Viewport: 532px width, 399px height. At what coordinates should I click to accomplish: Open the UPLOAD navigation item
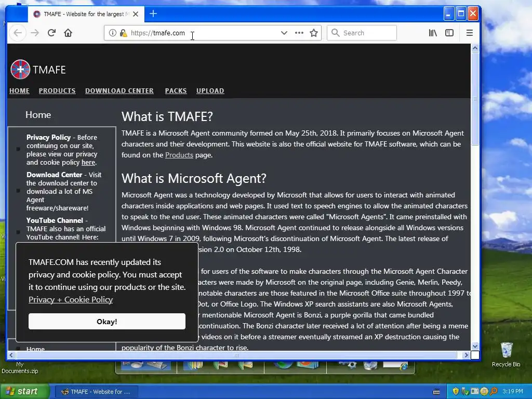point(210,91)
